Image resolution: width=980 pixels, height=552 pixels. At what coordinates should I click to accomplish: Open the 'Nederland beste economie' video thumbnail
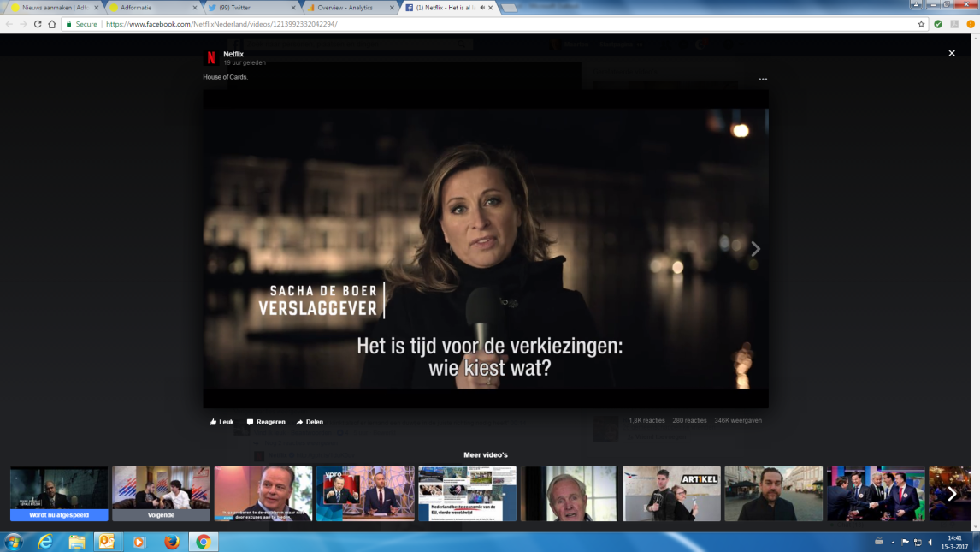467,493
